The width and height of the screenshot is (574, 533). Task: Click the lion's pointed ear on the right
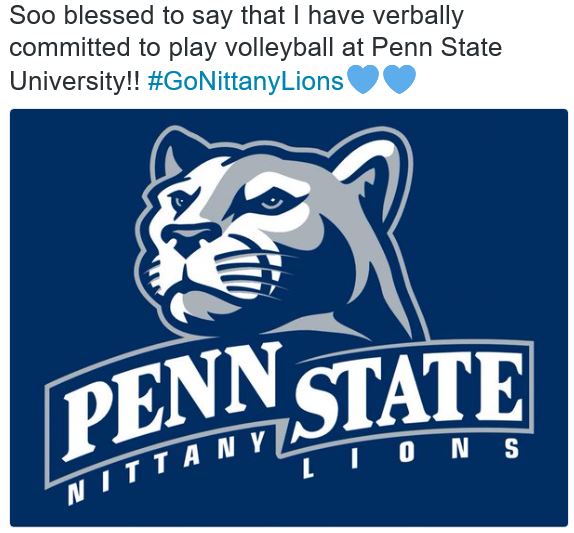click(x=368, y=167)
